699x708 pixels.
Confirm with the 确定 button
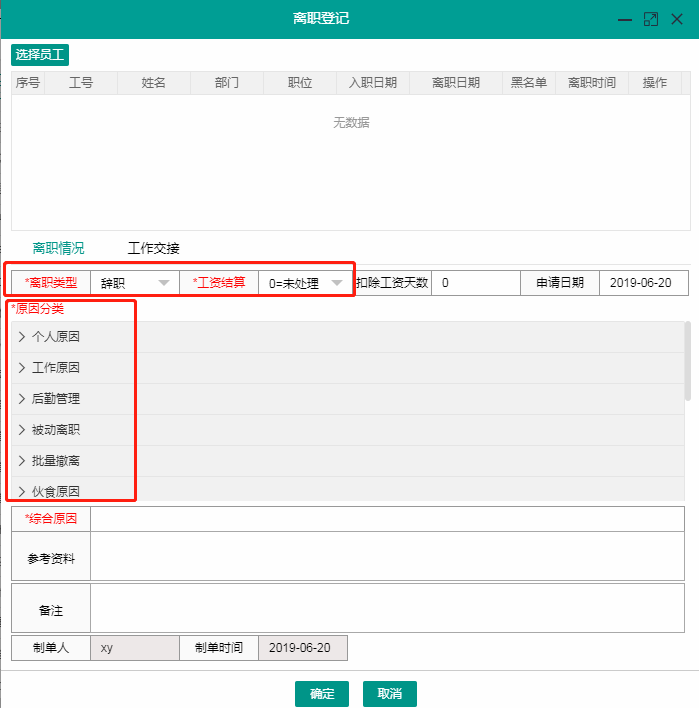tap(322, 694)
